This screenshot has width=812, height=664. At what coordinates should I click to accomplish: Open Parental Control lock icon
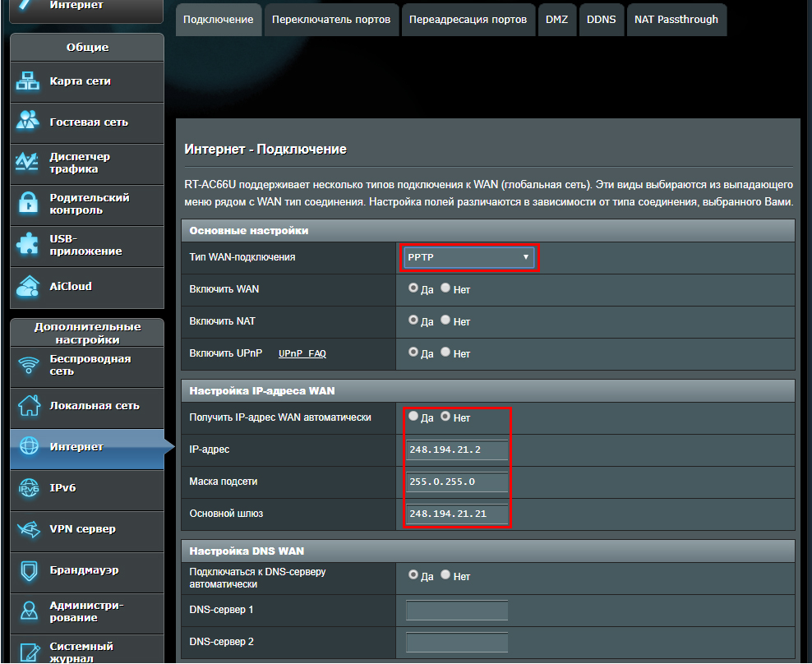(x=29, y=204)
